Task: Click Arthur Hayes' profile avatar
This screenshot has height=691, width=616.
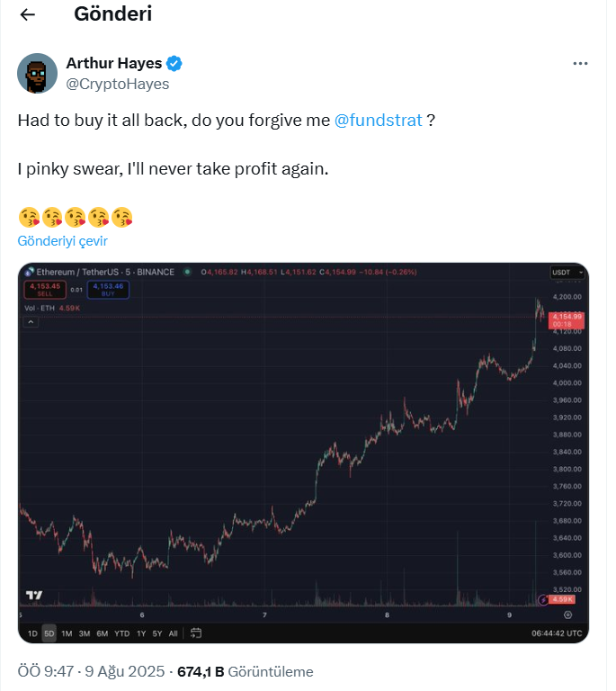Action: [x=38, y=73]
